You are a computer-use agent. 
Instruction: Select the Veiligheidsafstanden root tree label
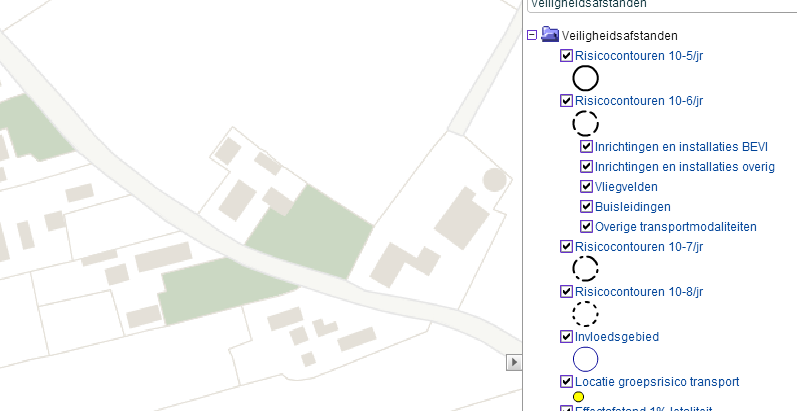pos(620,36)
